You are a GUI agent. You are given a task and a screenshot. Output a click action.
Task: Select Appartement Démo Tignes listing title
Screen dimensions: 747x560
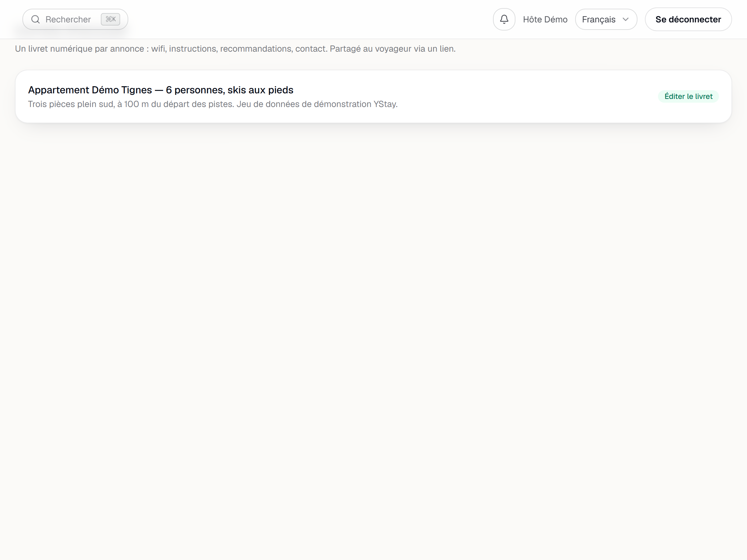click(x=161, y=90)
